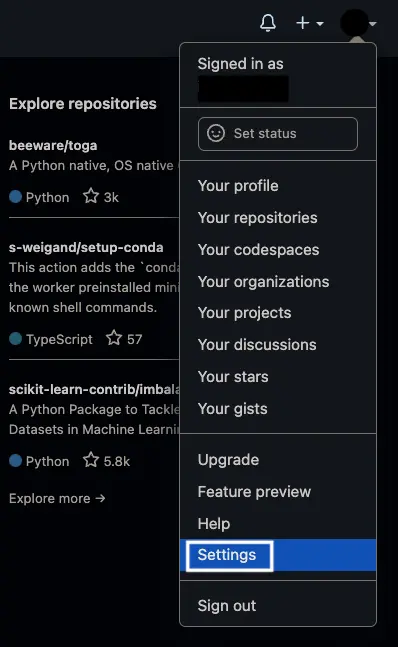
Task: Open the notifications bell icon
Action: (x=268, y=23)
